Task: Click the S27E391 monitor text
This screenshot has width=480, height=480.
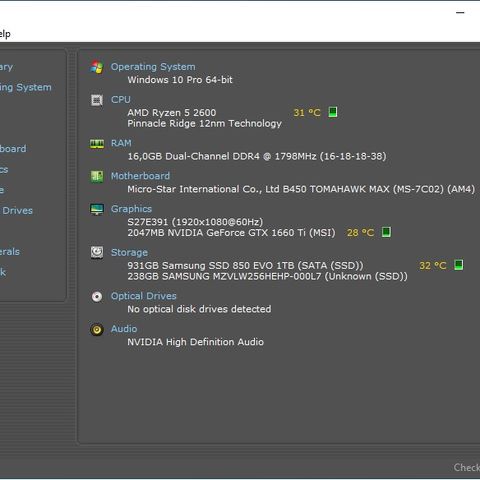Action: [x=195, y=222]
